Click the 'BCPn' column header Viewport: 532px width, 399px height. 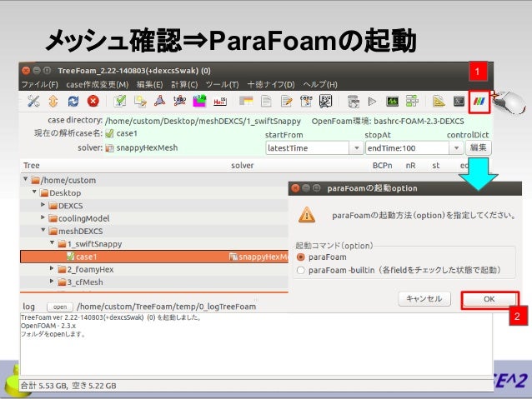point(383,166)
